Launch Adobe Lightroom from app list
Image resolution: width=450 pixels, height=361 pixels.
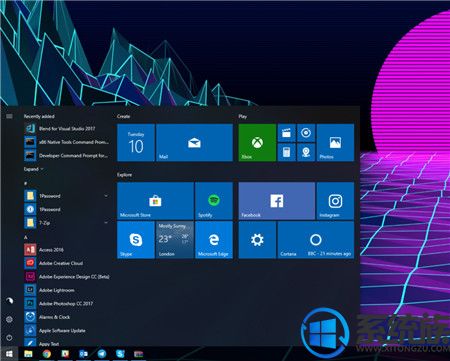(x=67, y=290)
